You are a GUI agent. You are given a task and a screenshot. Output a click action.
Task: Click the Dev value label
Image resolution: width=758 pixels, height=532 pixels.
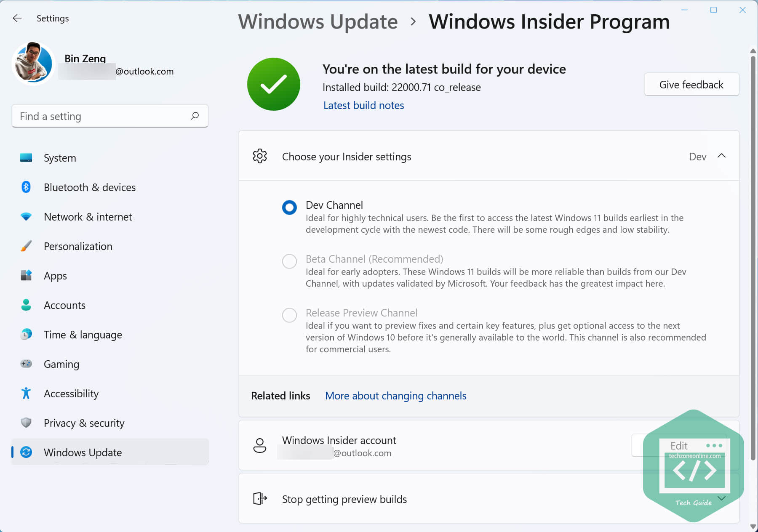[x=697, y=157]
